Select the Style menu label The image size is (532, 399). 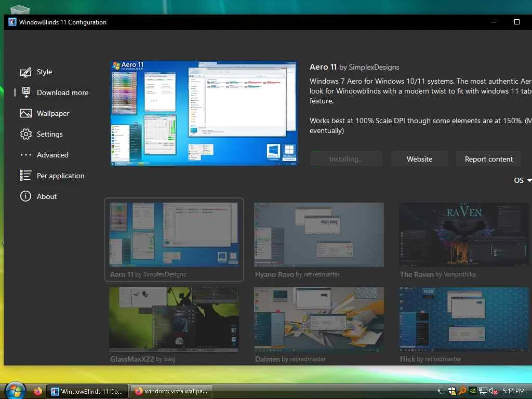point(45,72)
